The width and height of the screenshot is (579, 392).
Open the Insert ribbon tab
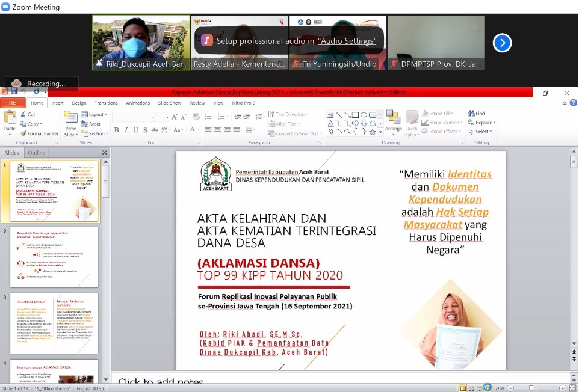point(57,103)
